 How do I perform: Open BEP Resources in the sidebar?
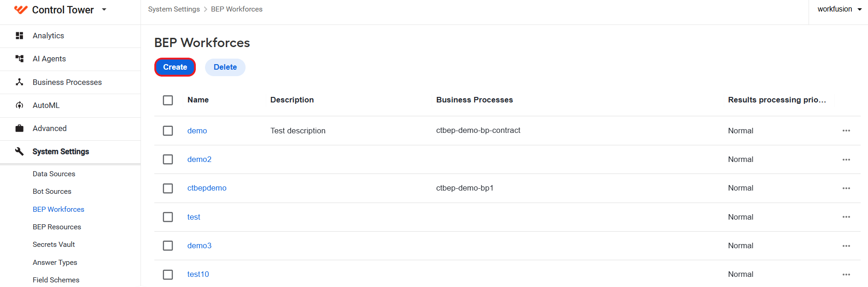point(57,227)
